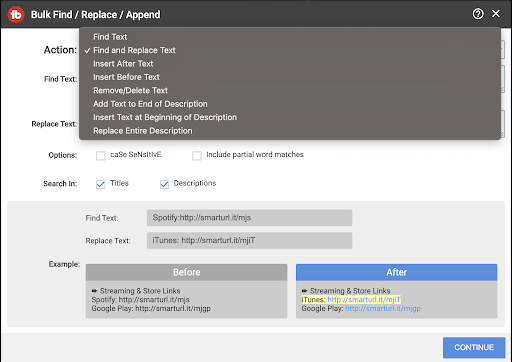The width and height of the screenshot is (512, 362).
Task: Enable Include partial word matches checkbox
Action: point(197,155)
